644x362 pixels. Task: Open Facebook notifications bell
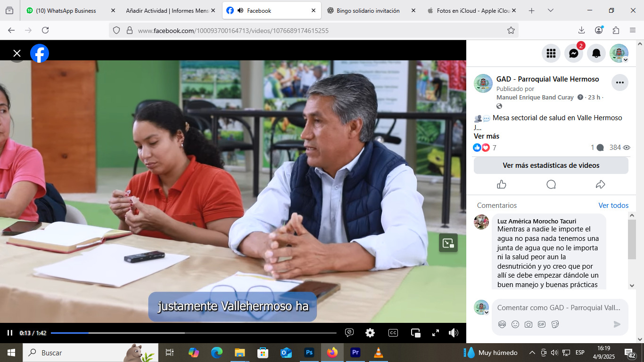point(596,53)
